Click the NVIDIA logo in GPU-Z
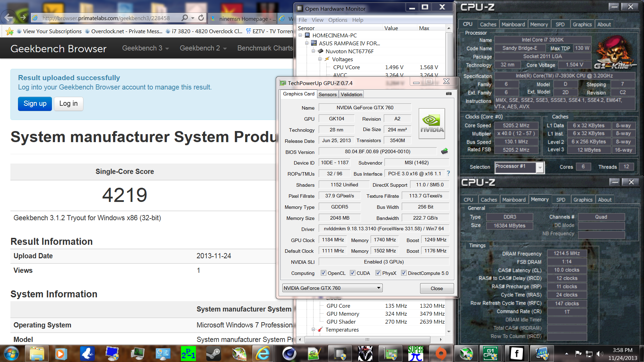Screen dimensions: 644x362 [x=432, y=124]
